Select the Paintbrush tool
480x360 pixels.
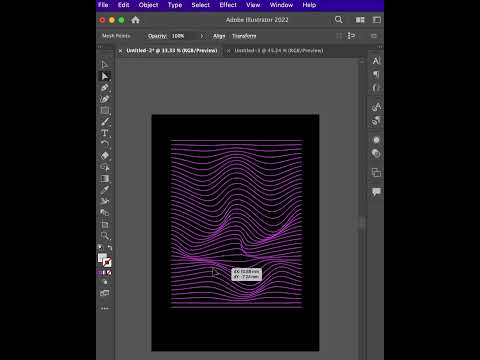click(105, 122)
